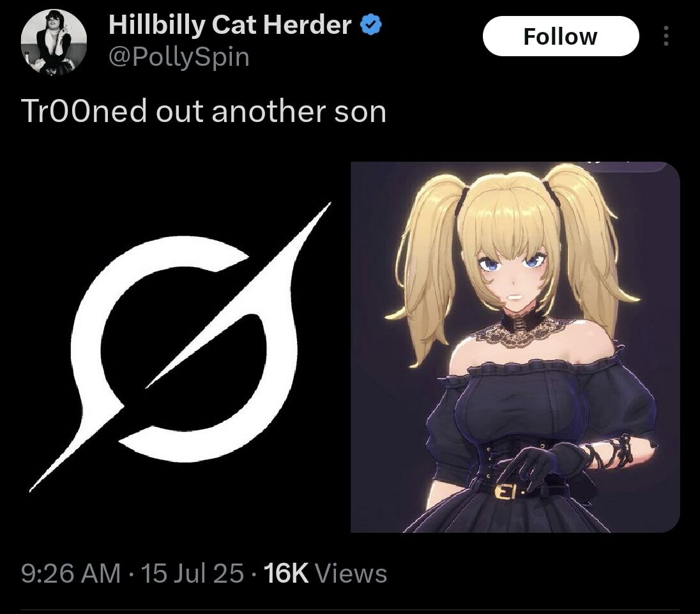
Task: Click the word "another" in the tweet
Action: [x=269, y=111]
